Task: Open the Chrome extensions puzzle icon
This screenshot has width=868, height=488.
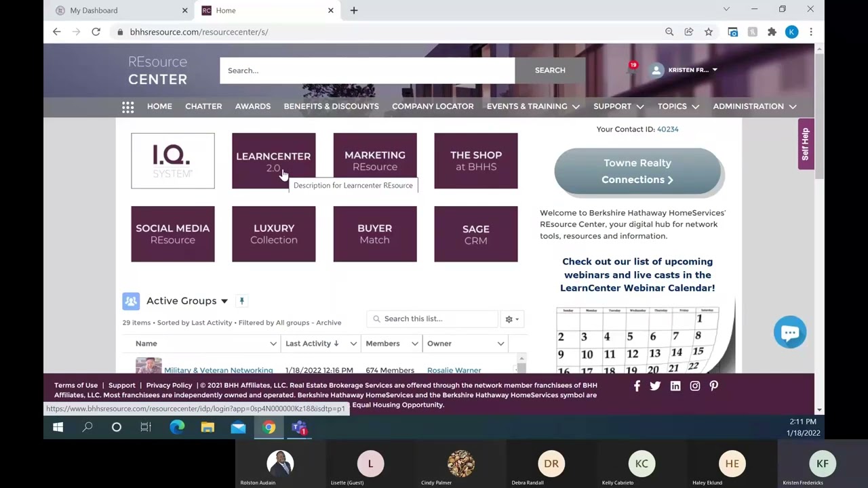Action: 772,32
